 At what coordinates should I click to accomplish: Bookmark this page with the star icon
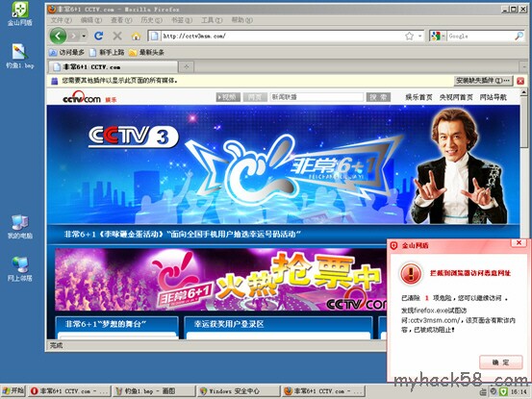click(x=410, y=36)
